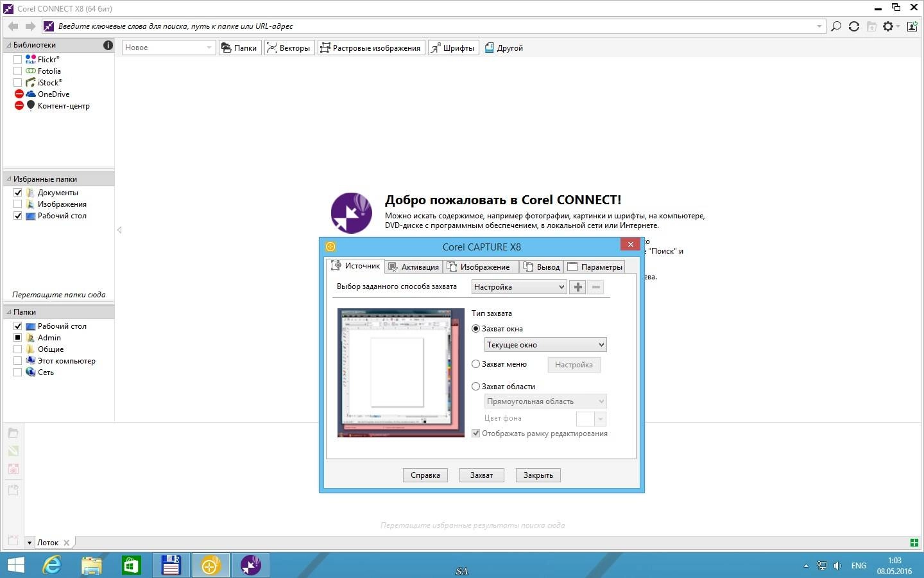Click the Векторы filter button

(289, 48)
